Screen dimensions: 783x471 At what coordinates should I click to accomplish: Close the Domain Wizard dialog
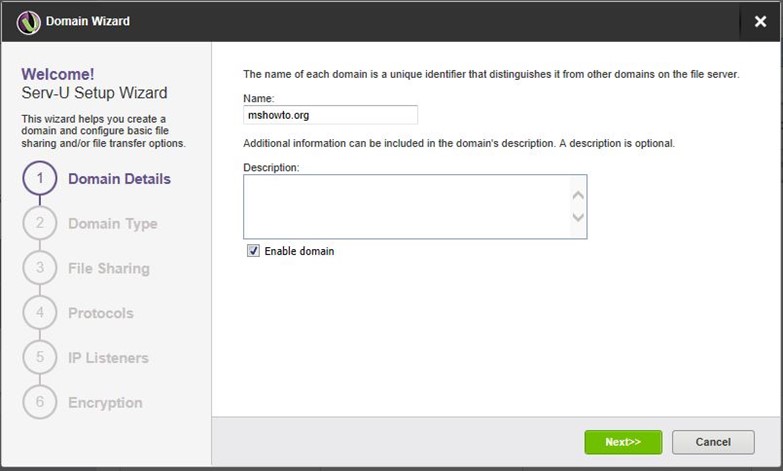click(760, 21)
